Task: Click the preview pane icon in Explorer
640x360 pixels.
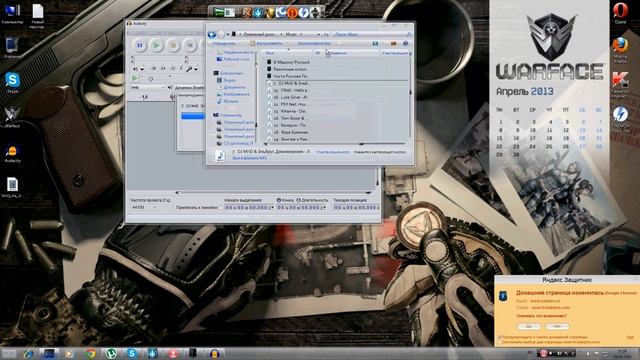Action: (393, 43)
